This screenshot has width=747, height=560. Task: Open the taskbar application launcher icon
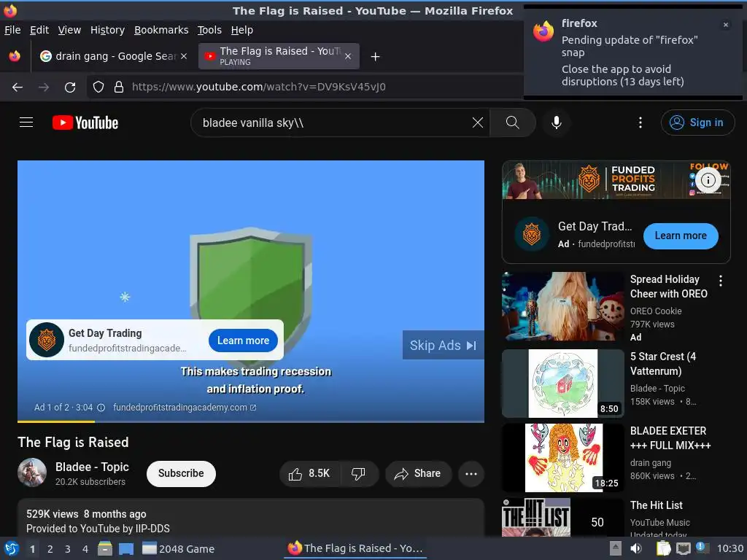point(10,548)
